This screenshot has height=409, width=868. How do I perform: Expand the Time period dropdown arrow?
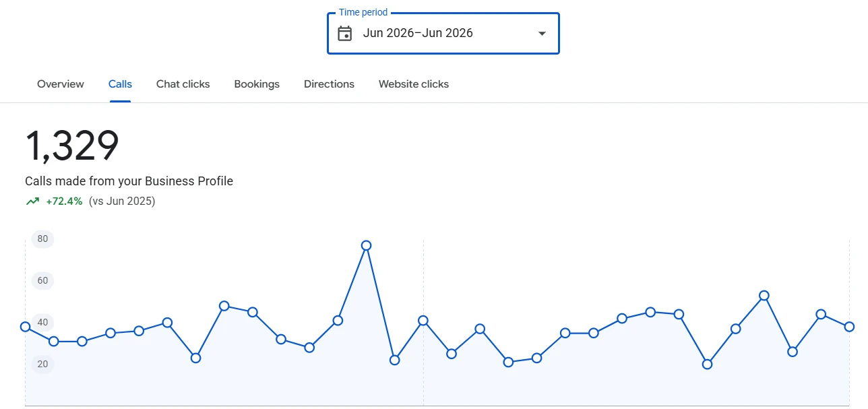(x=542, y=34)
